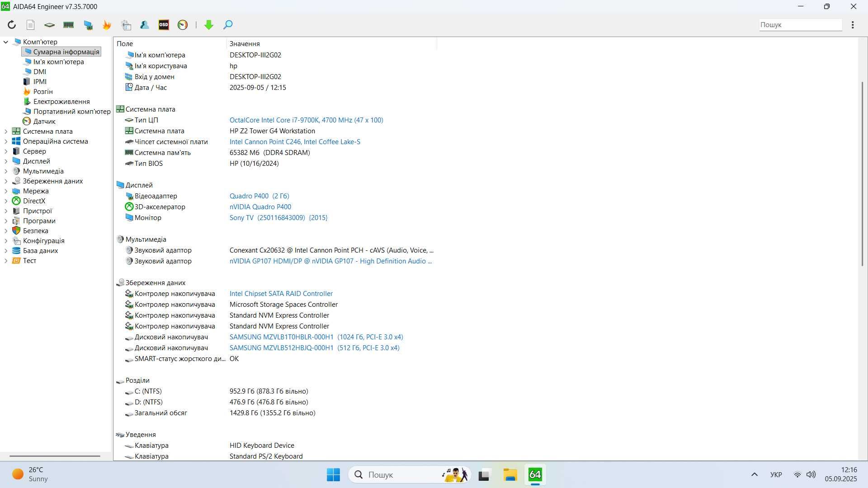
Task: Open the Report icon in toolbar
Action: [x=30, y=25]
